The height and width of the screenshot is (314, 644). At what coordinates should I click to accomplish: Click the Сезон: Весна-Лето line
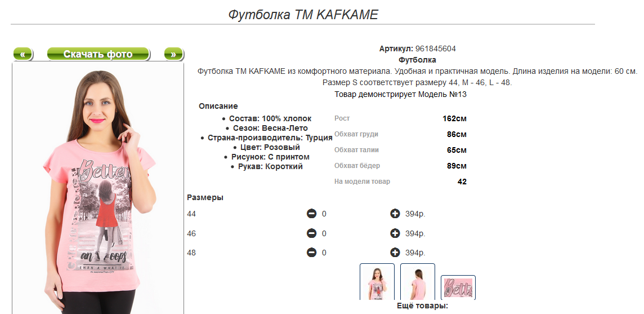coord(270,128)
